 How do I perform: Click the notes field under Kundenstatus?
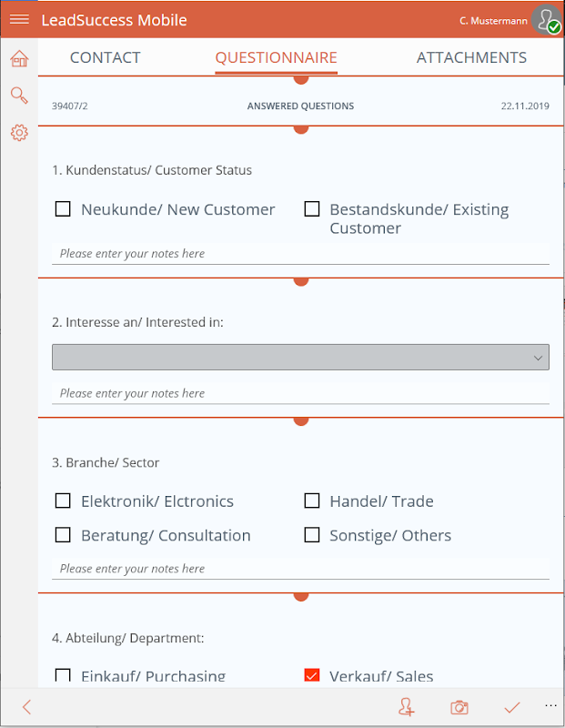(x=300, y=254)
